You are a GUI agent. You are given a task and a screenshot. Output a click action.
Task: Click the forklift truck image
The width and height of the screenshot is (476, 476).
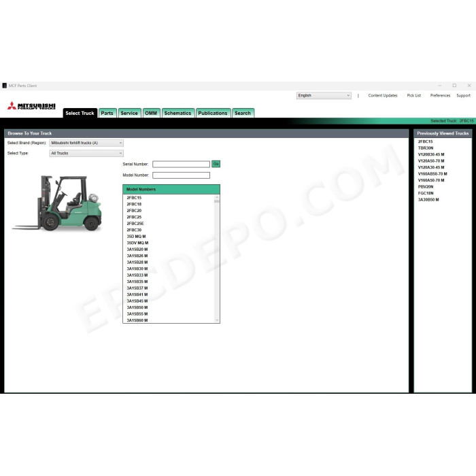click(x=57, y=203)
